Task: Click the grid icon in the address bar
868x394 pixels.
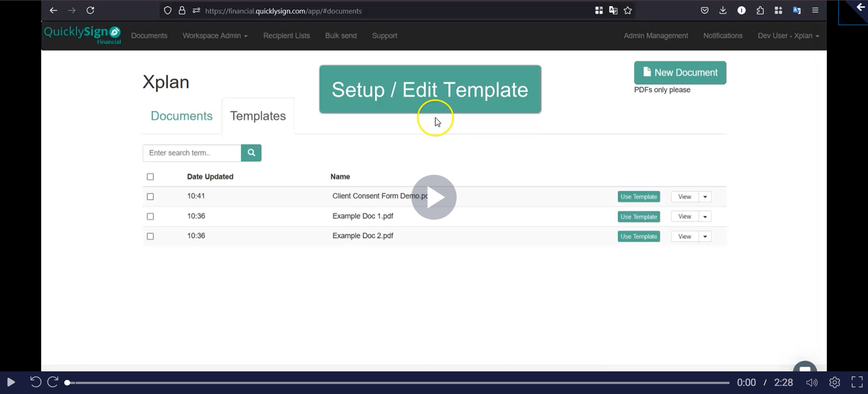Action: (x=599, y=10)
